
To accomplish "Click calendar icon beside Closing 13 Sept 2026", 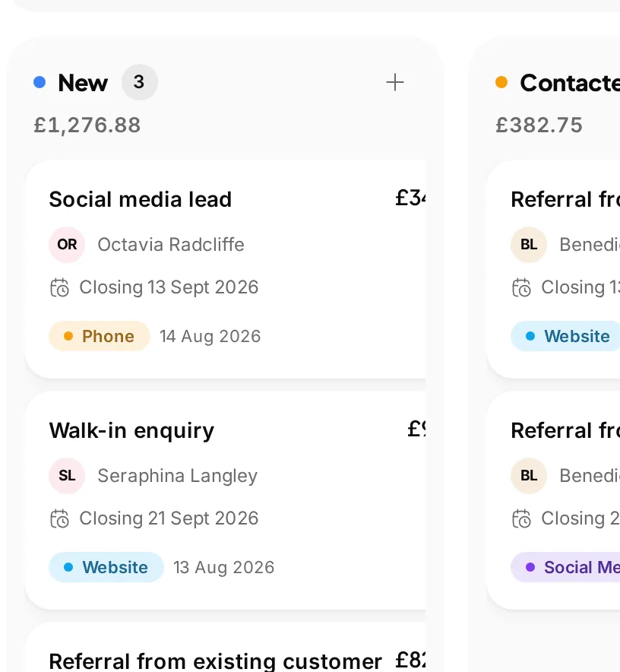I will click(59, 287).
